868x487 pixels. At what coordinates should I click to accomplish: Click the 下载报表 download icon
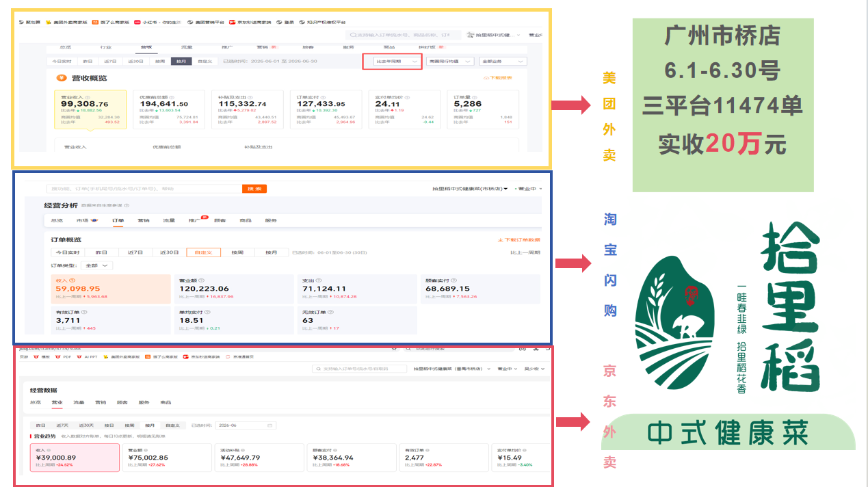point(485,77)
